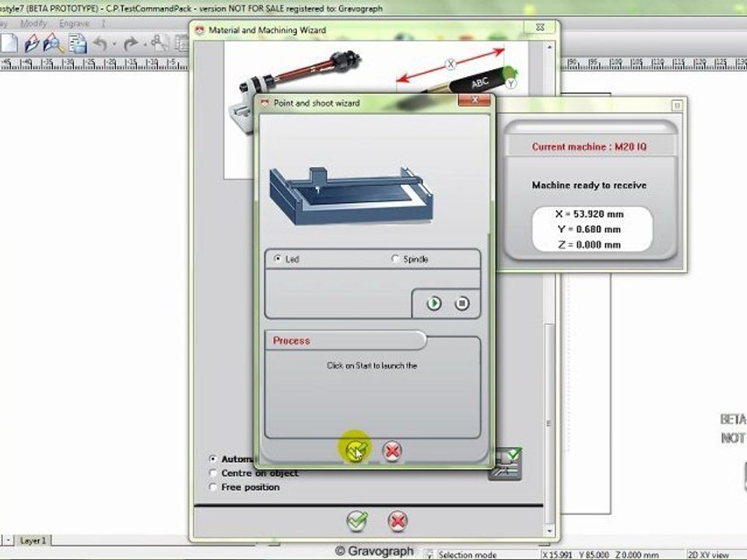Click the Save document toolbar icon
This screenshot has height=560, width=747.
(77, 44)
